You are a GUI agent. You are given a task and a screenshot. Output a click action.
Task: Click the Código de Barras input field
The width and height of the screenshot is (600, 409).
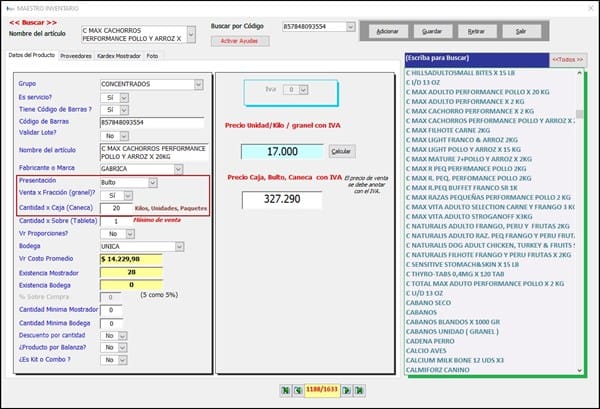click(152, 123)
